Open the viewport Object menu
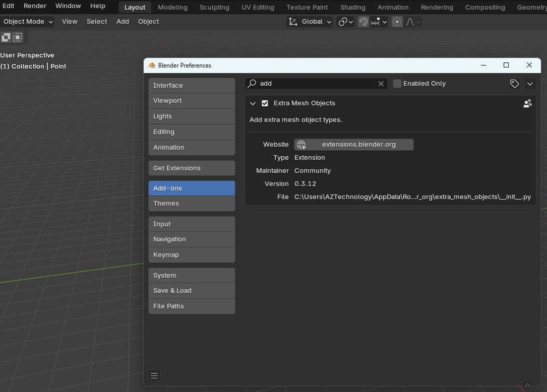Screen dimensions: 547x392 148,22
